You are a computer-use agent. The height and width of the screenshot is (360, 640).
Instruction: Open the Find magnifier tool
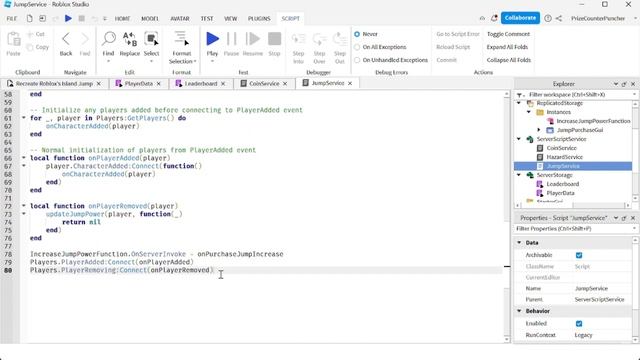[109, 39]
